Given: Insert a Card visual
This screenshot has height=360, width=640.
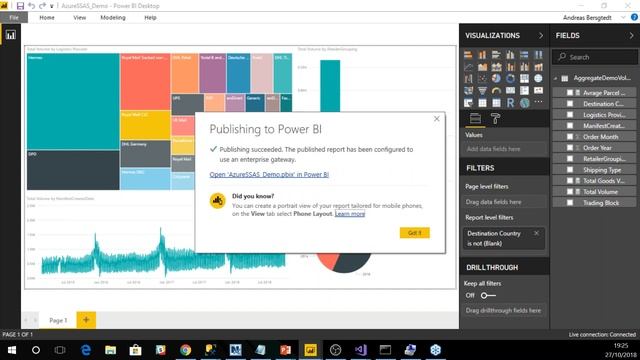Looking at the screenshot, I should (x=510, y=91).
